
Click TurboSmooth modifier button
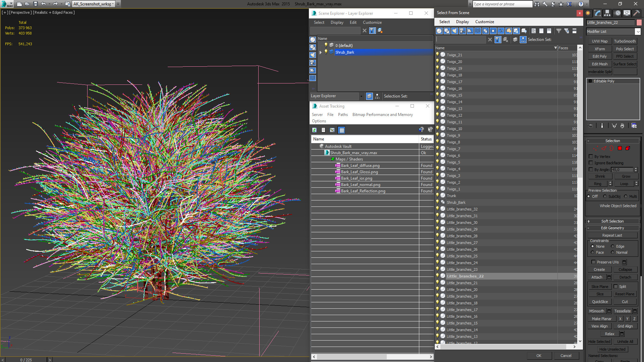pos(625,41)
